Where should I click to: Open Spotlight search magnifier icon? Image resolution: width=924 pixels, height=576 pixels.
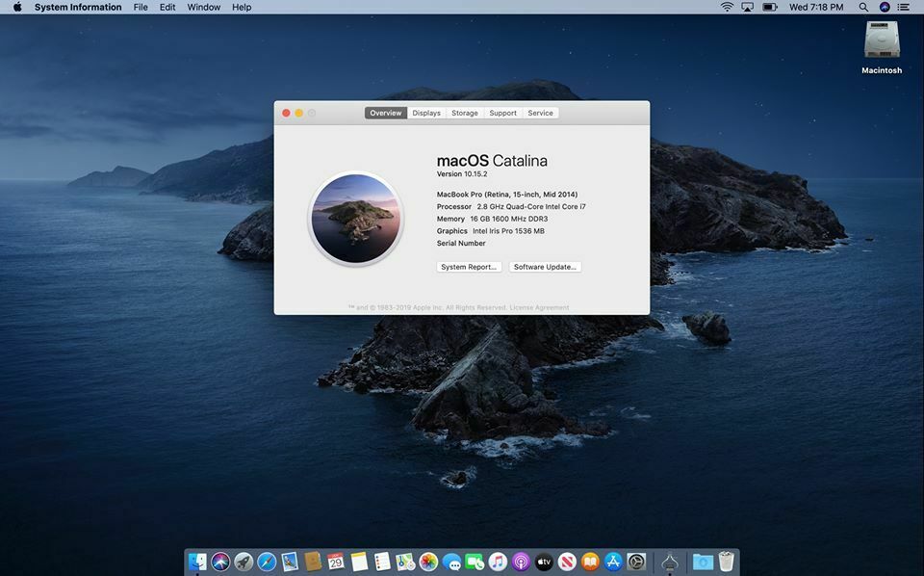point(863,7)
